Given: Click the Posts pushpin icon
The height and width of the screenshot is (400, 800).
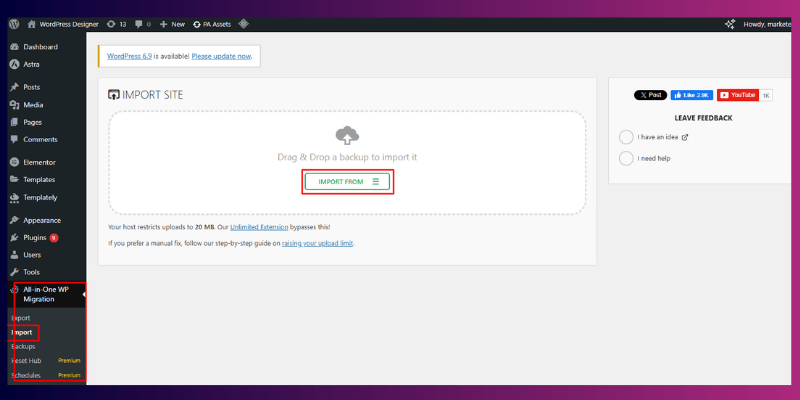Looking at the screenshot, I should pyautogui.click(x=14, y=87).
